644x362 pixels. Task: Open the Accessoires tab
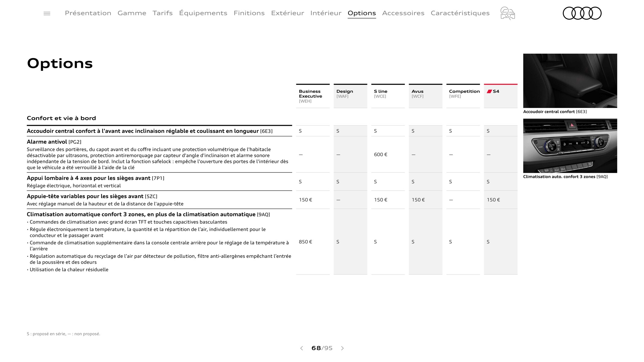(x=403, y=13)
